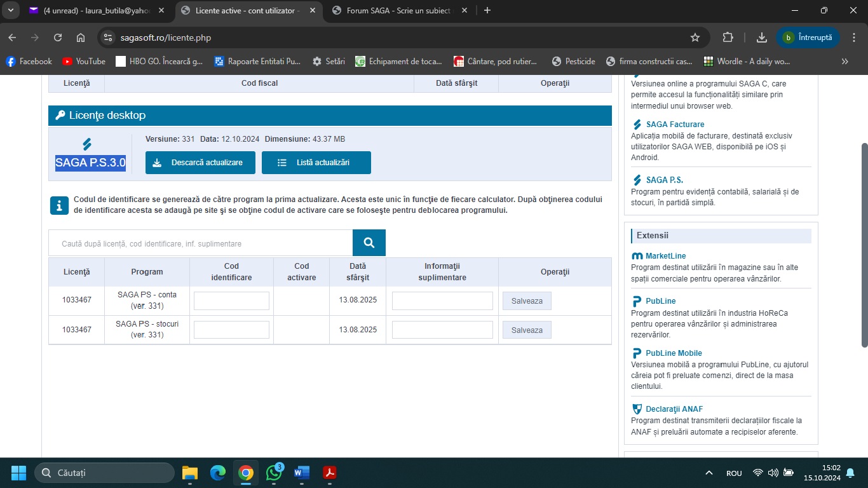The image size is (868, 488).
Task: Click the Windows taskbar search box
Action: (104, 473)
